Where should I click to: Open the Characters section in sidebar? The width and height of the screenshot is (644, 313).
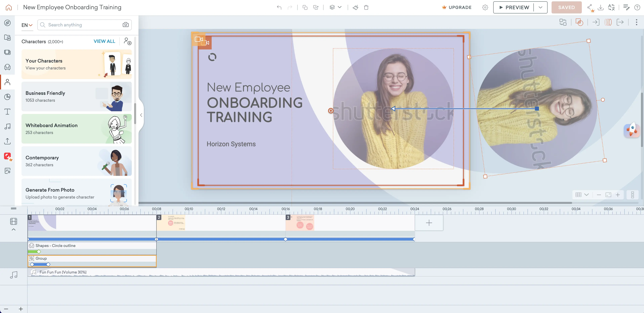pos(7,82)
